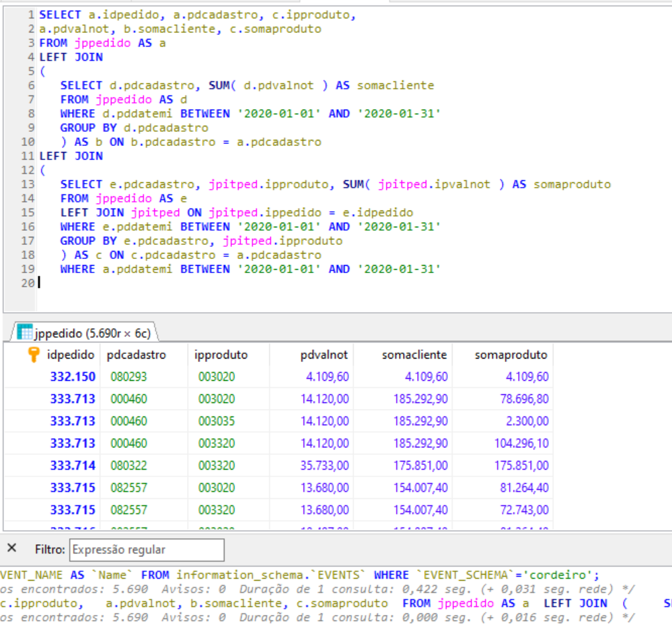The height and width of the screenshot is (629, 672).
Task: Select the pdvalnot cell 35.733,00
Action: (x=324, y=466)
